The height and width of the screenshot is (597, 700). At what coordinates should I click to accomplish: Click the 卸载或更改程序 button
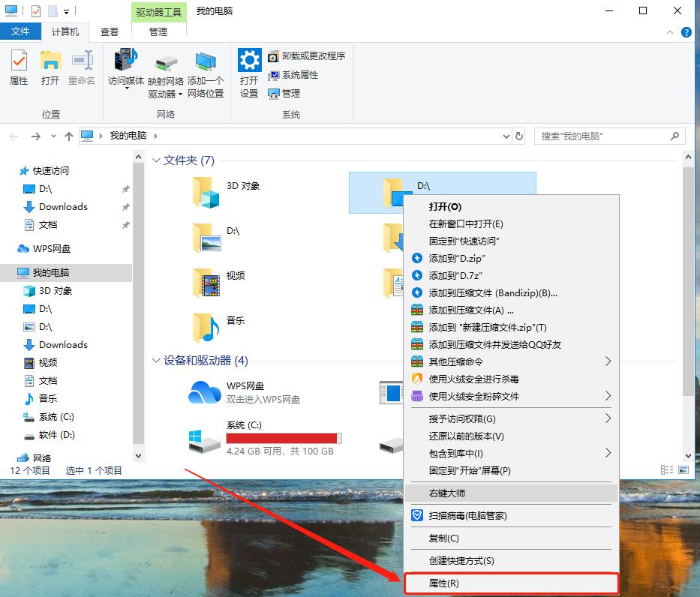308,55
